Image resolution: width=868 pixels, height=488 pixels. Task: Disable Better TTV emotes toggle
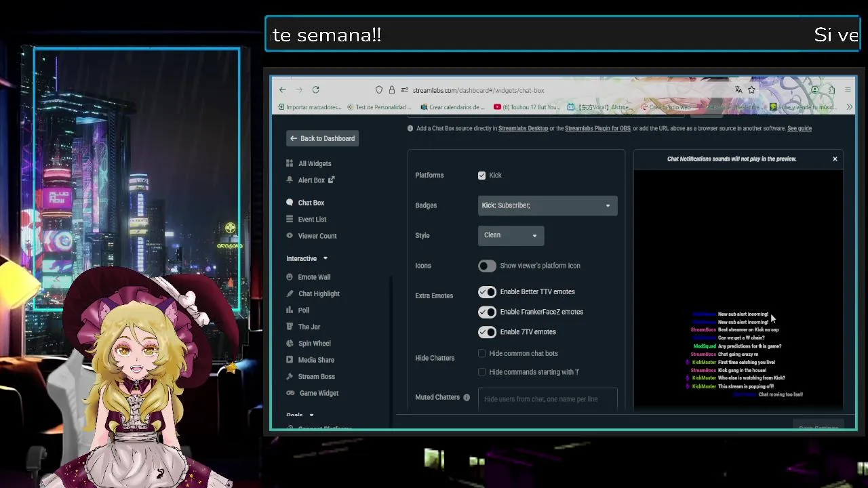[487, 292]
